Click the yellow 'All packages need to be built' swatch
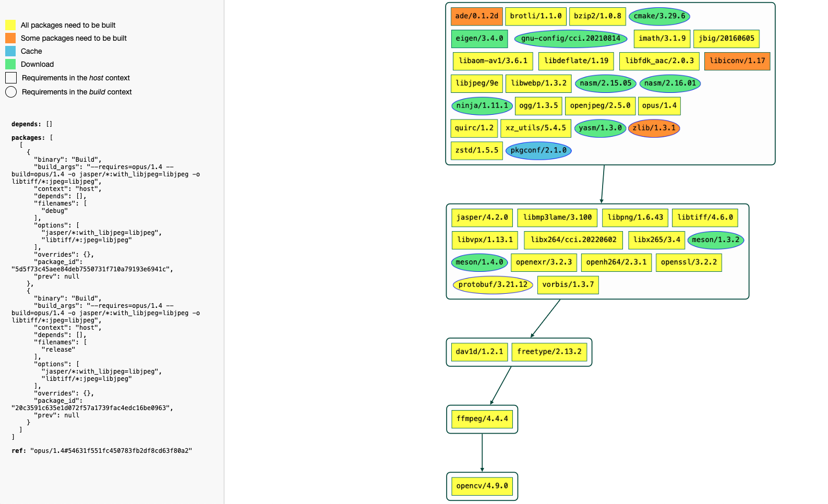The width and height of the screenshot is (828, 504). coord(10,25)
